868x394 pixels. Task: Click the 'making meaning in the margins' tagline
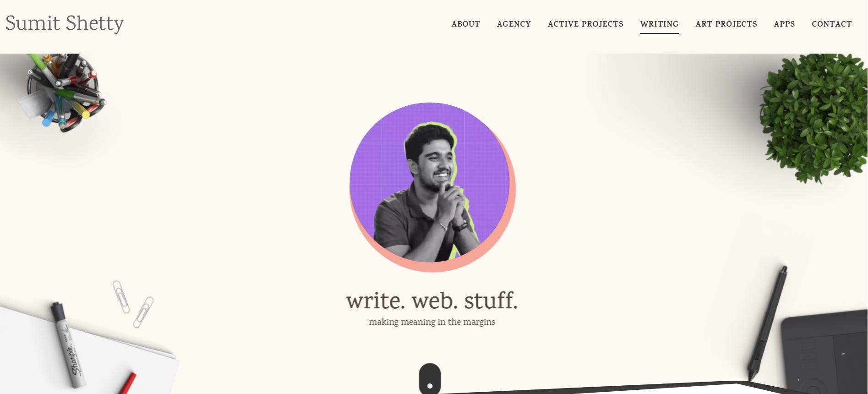click(432, 322)
